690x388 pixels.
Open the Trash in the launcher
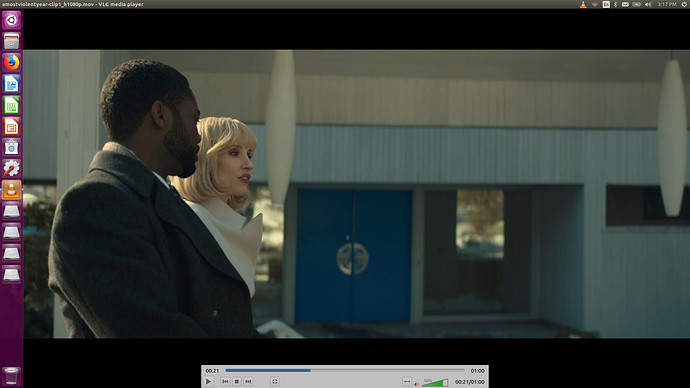click(11, 376)
